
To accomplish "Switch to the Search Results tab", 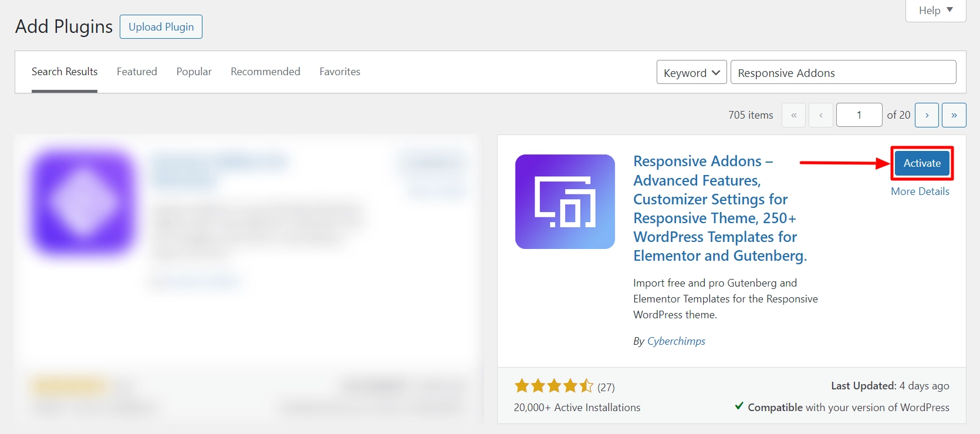I will (65, 72).
